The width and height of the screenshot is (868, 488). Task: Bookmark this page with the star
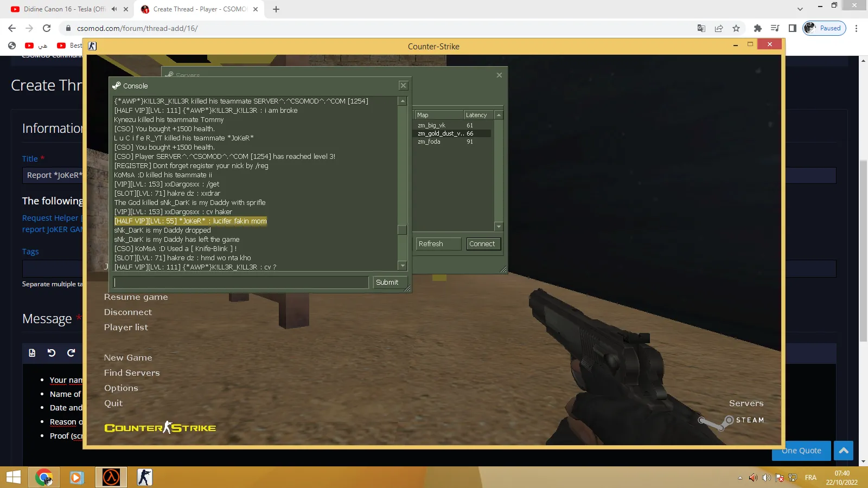tap(736, 28)
